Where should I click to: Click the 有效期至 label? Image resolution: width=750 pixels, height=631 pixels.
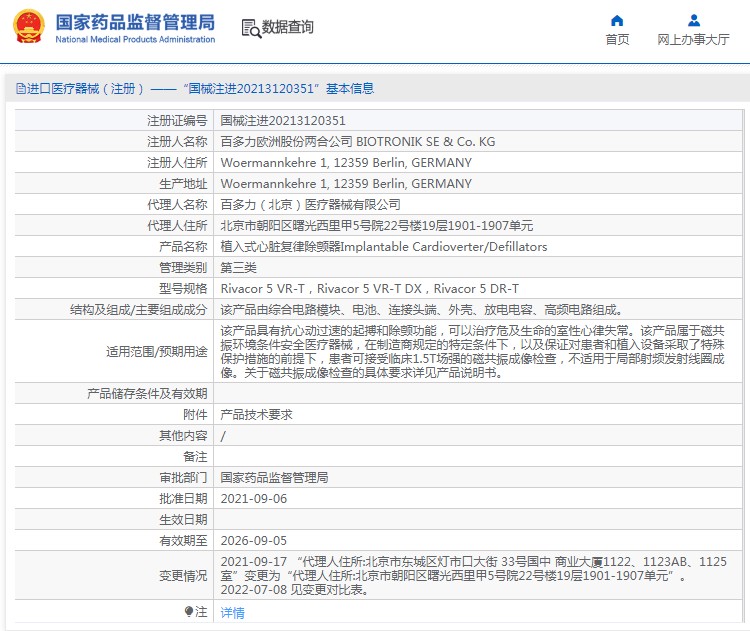[183, 541]
